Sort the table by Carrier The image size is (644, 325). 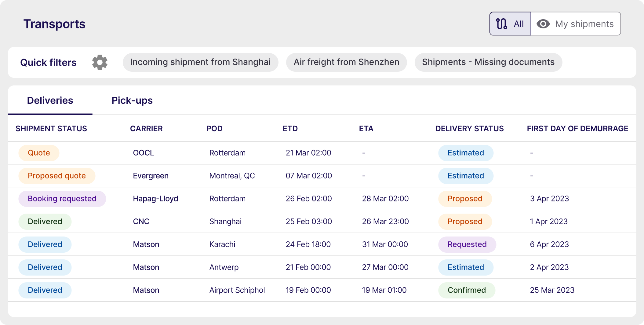coord(147,128)
